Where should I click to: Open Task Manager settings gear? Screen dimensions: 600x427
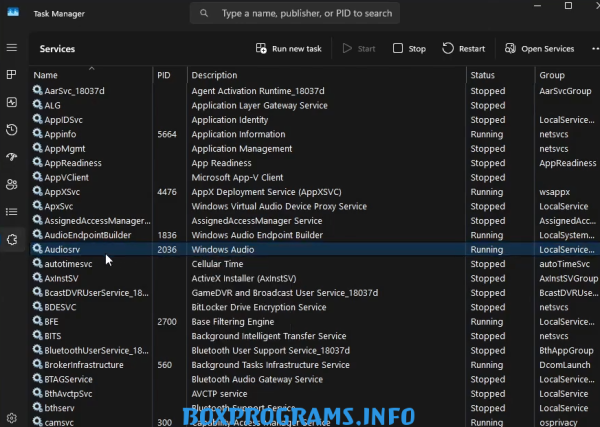(11, 418)
